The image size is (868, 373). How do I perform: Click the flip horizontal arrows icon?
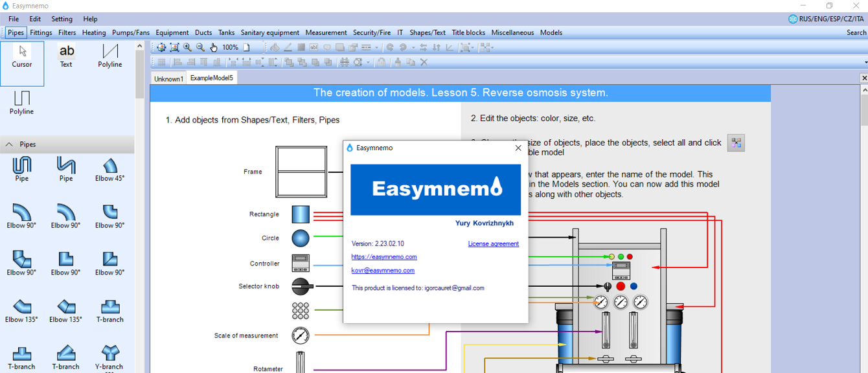423,47
